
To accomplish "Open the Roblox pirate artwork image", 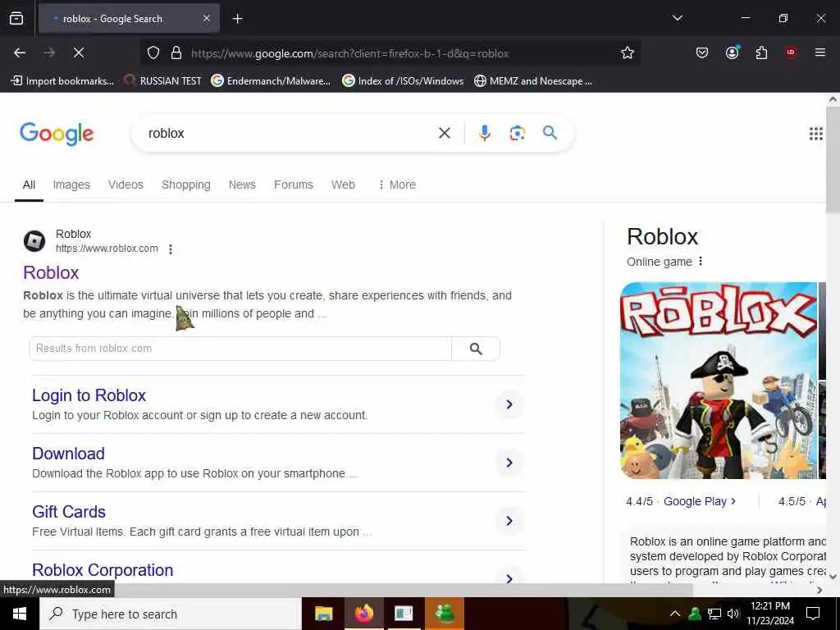I will 719,381.
